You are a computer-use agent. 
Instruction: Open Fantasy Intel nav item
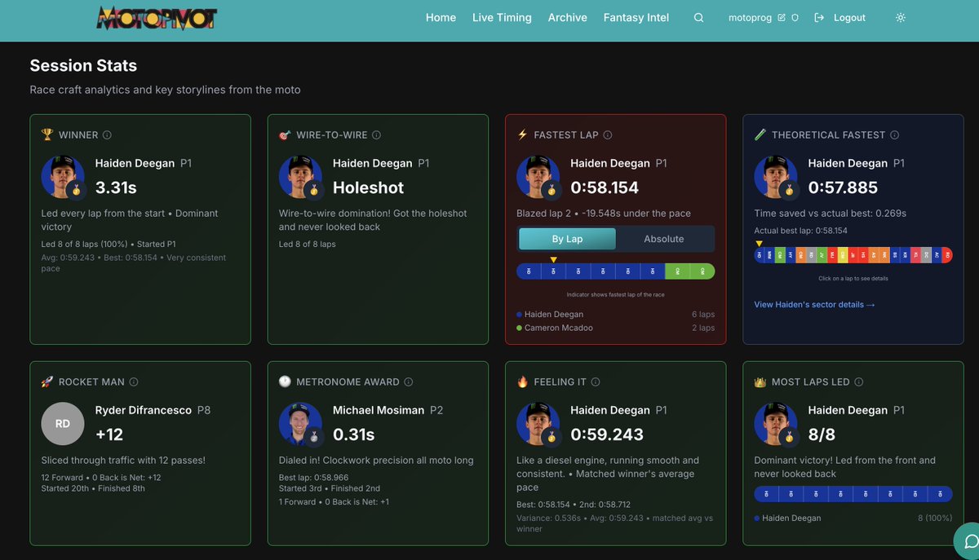[x=636, y=18]
